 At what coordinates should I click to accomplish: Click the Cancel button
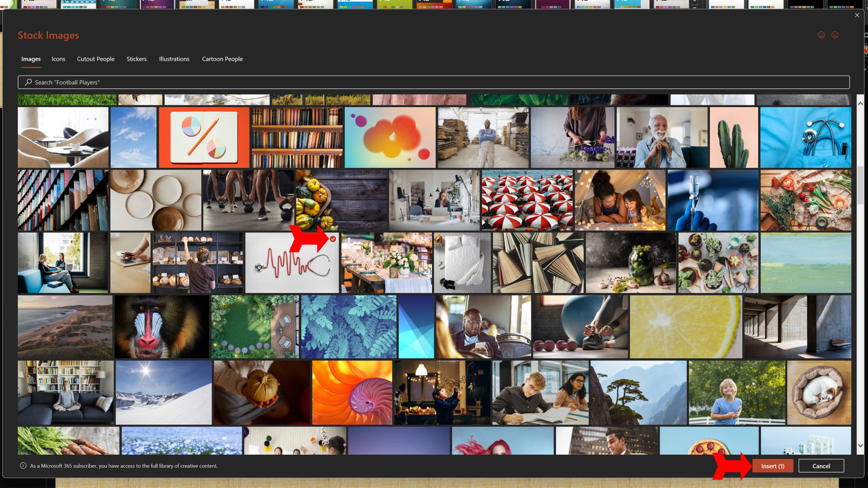point(821,466)
